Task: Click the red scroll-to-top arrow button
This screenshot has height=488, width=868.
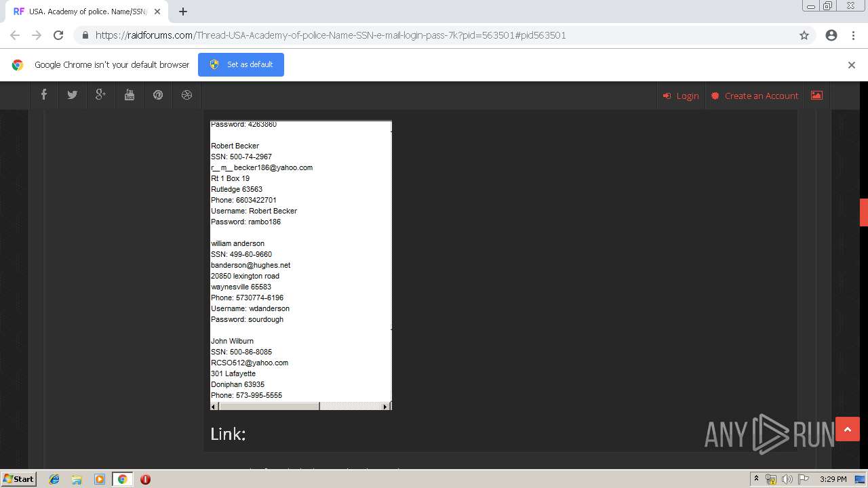Action: click(848, 429)
